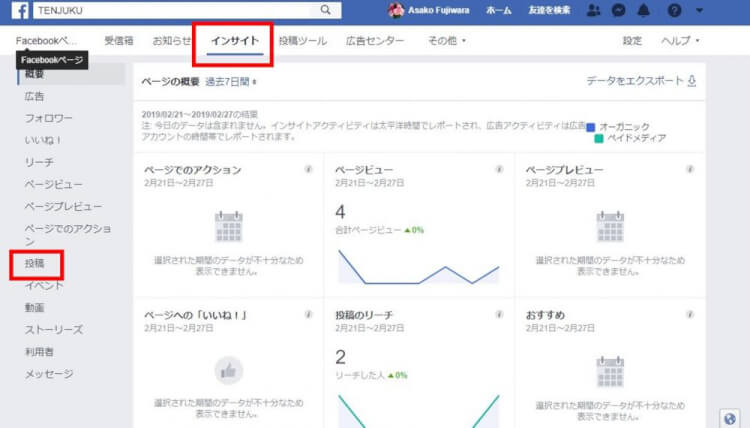Select 広告 in the sidebar
This screenshot has width=750, height=428.
click(34, 96)
